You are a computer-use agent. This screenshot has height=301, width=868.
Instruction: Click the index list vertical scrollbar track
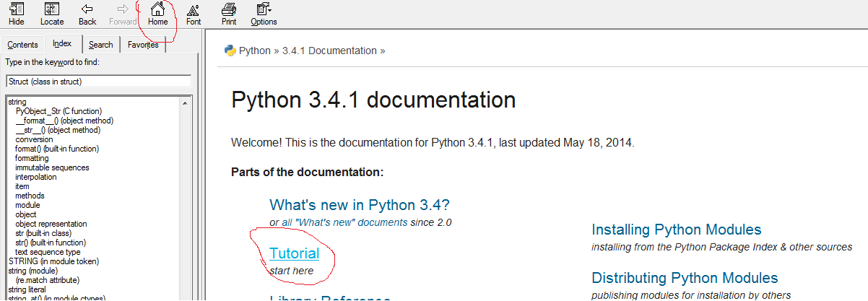coord(186,204)
